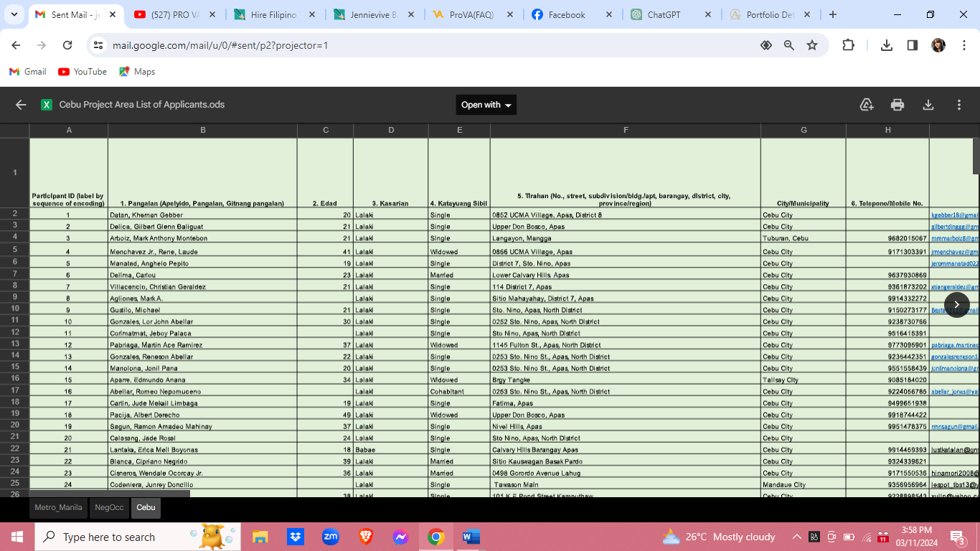The image size is (980, 551).
Task: Open the Chrome three-dot menu
Action: click(x=963, y=45)
